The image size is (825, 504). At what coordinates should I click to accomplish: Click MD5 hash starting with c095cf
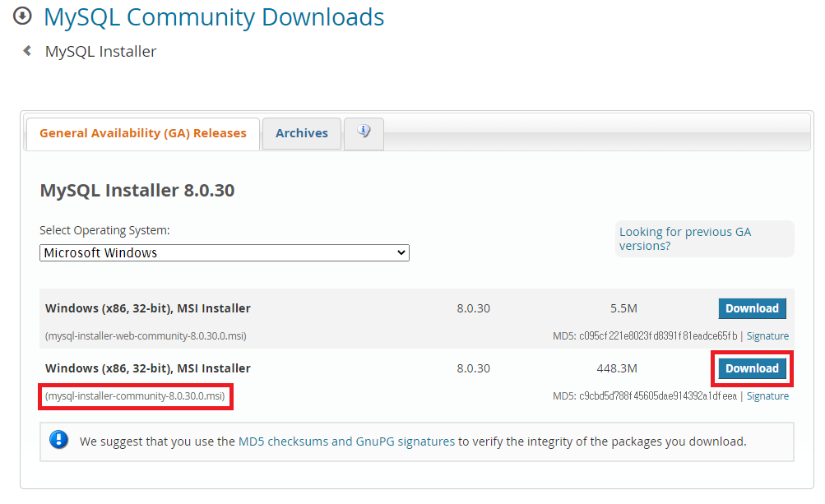click(x=658, y=335)
